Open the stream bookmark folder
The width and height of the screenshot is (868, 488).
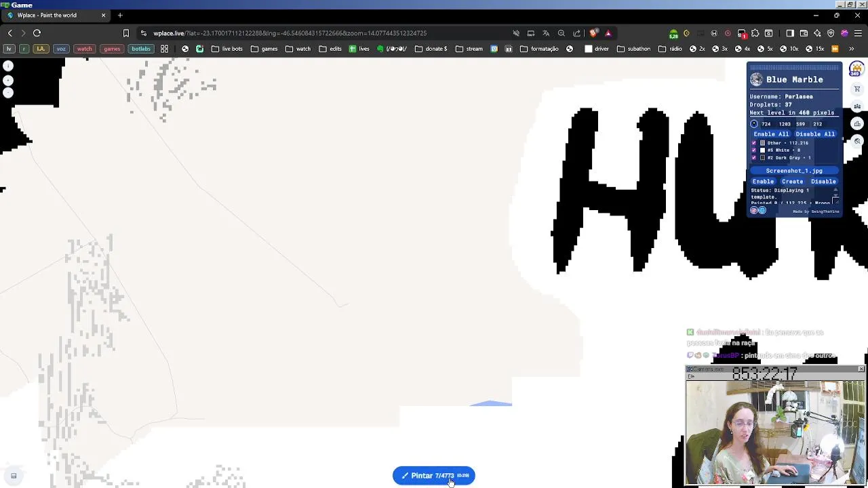click(469, 49)
